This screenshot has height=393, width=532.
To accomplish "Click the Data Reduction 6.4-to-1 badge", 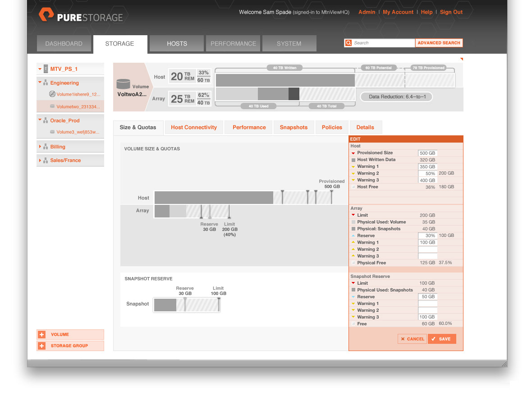I will 397,97.
